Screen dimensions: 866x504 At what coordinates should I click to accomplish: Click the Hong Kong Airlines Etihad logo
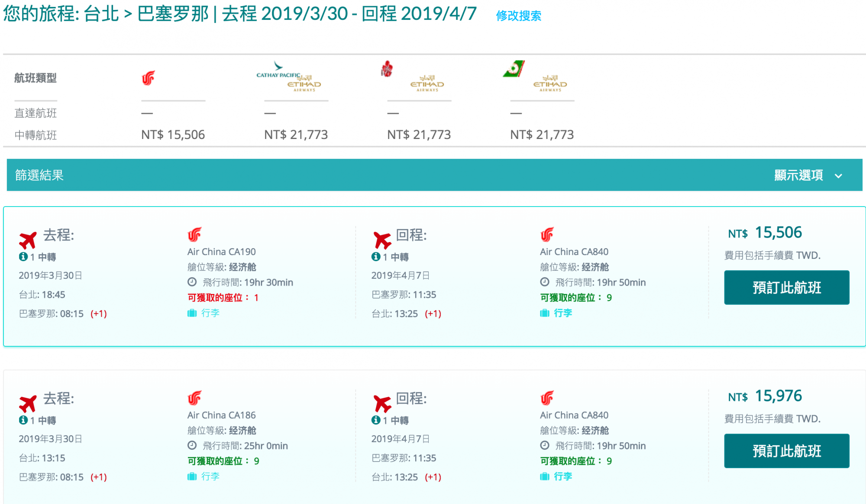[414, 77]
